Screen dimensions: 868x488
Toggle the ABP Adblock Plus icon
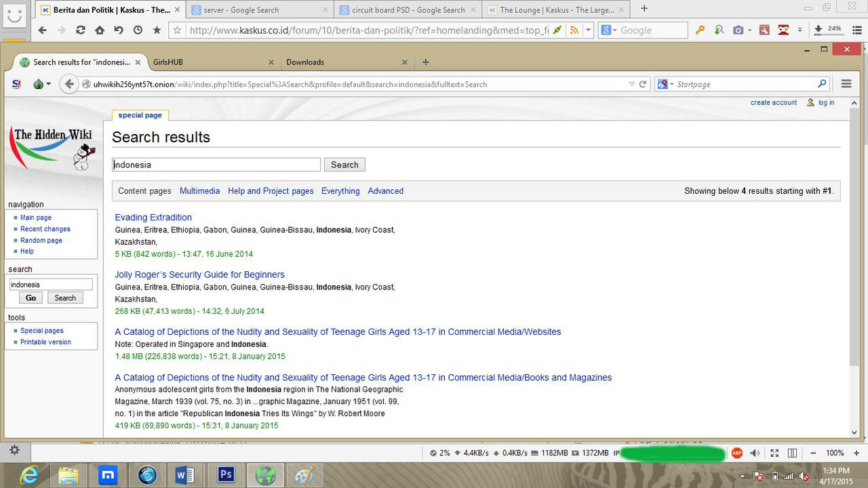(736, 453)
